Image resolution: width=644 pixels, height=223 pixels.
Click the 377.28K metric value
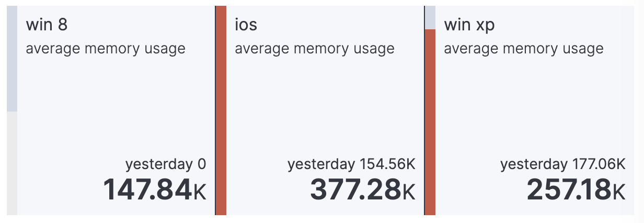point(363,189)
